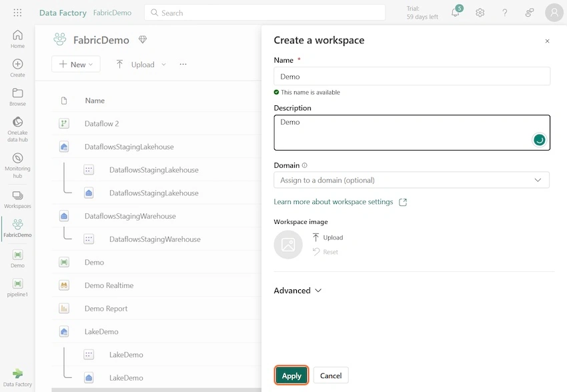Open top-level DataflowsStagingWarehouse row
This screenshot has height=392, width=567.
tap(130, 216)
